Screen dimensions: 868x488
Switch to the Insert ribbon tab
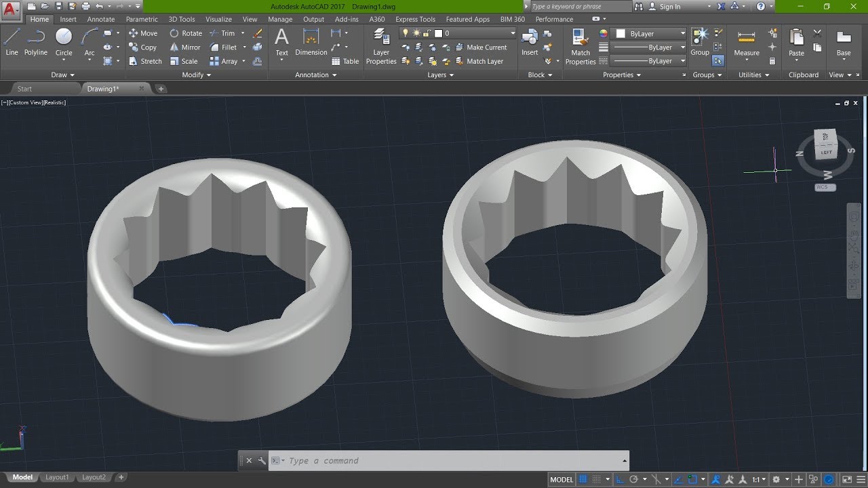[68, 19]
